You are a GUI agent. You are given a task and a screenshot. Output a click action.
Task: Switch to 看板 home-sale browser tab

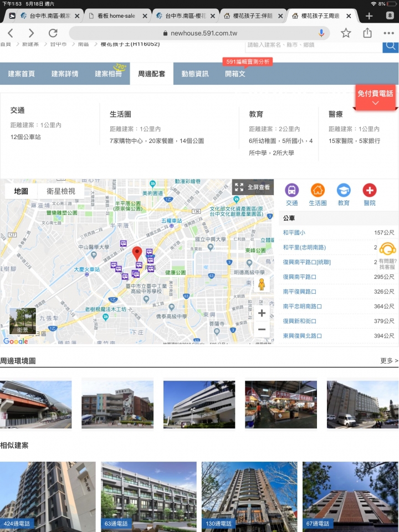pos(116,16)
